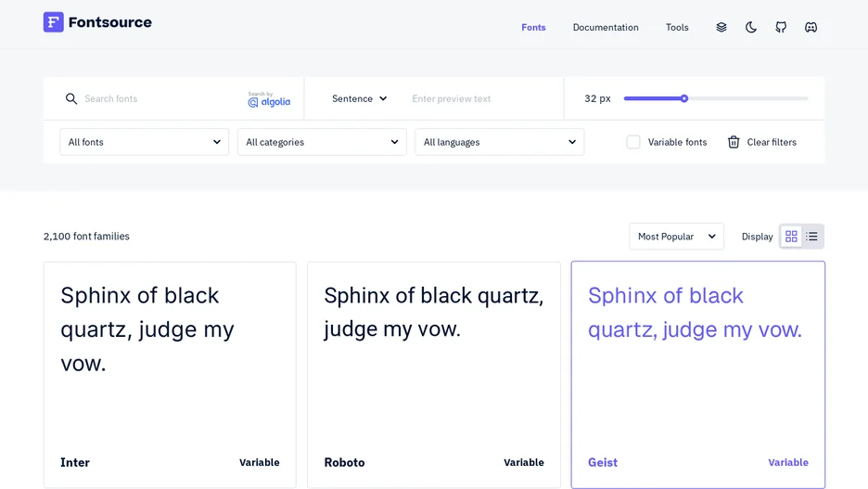The height and width of the screenshot is (489, 868).
Task: Click the Variable label on Geist card
Action: 788,462
